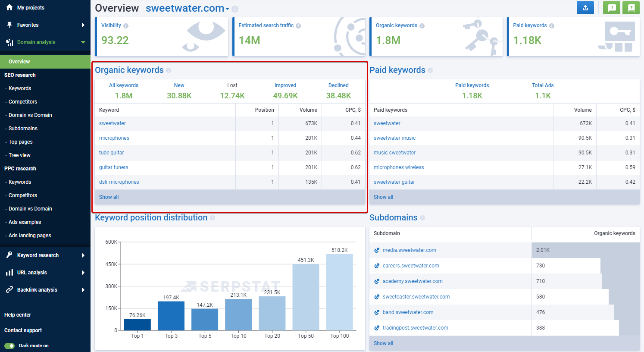Open the guitar tuners keyword link
The width and height of the screenshot is (644, 352).
click(113, 167)
